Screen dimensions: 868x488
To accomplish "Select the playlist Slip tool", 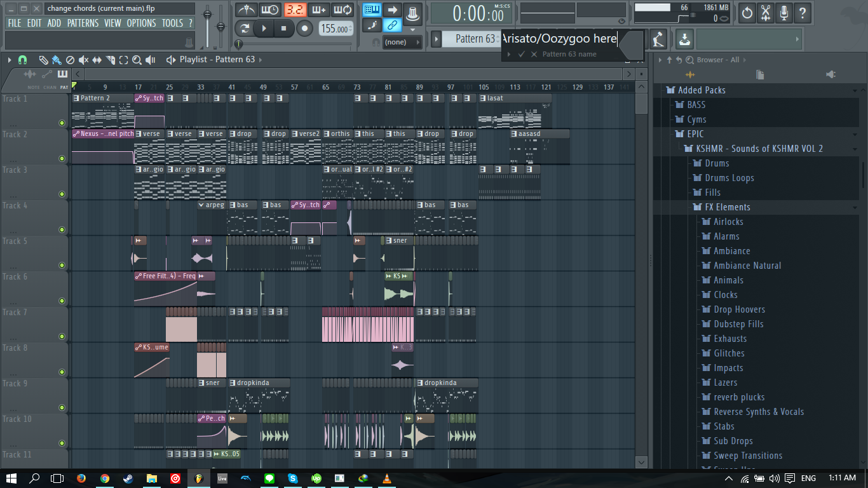I will coord(97,60).
